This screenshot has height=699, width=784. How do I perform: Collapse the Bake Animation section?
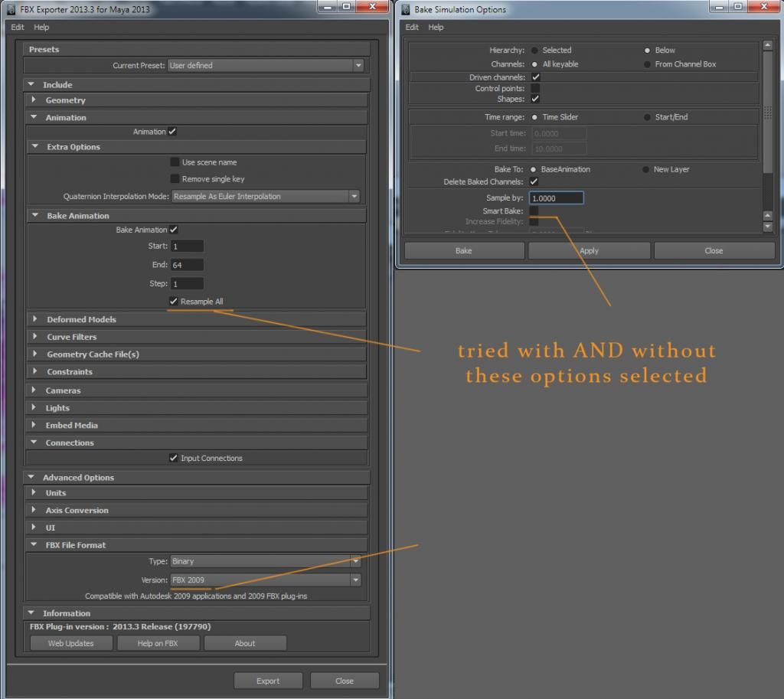(x=35, y=215)
